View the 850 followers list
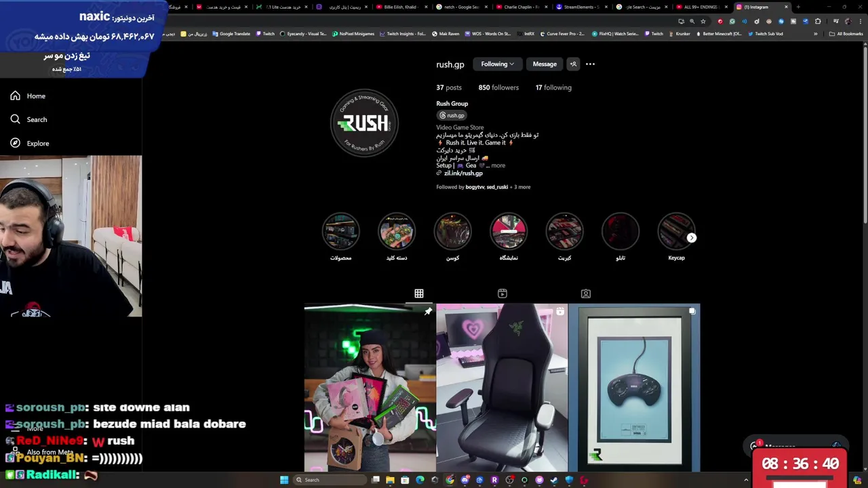Screen dimensions: 868x488 click(x=498, y=87)
